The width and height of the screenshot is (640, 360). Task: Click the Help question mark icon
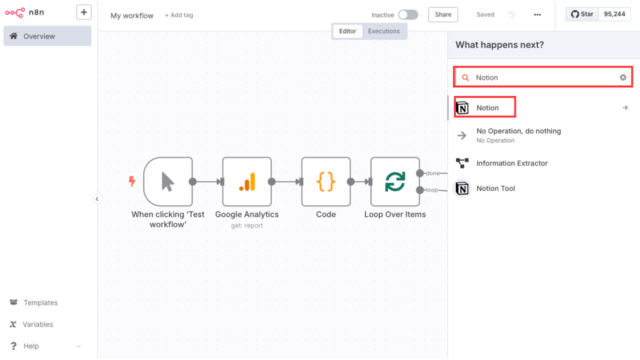[x=13, y=346]
